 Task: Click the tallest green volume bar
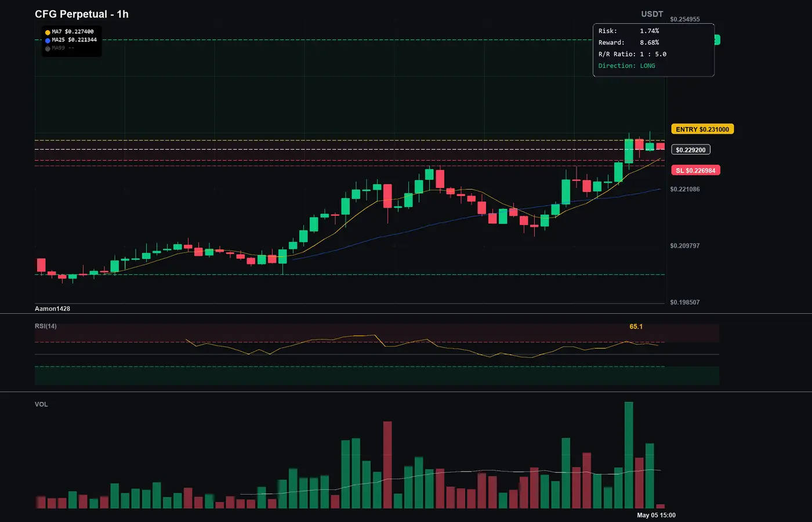(x=629, y=455)
